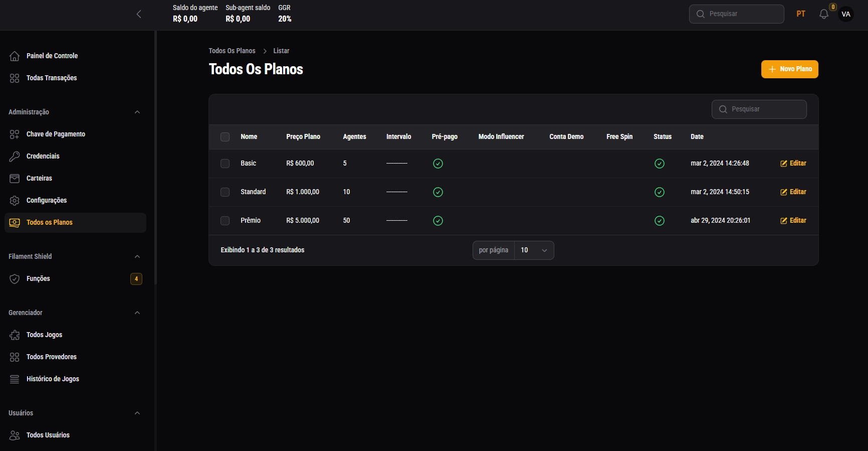Create a plan with Novo Plano button
The height and width of the screenshot is (451, 868).
coord(789,69)
